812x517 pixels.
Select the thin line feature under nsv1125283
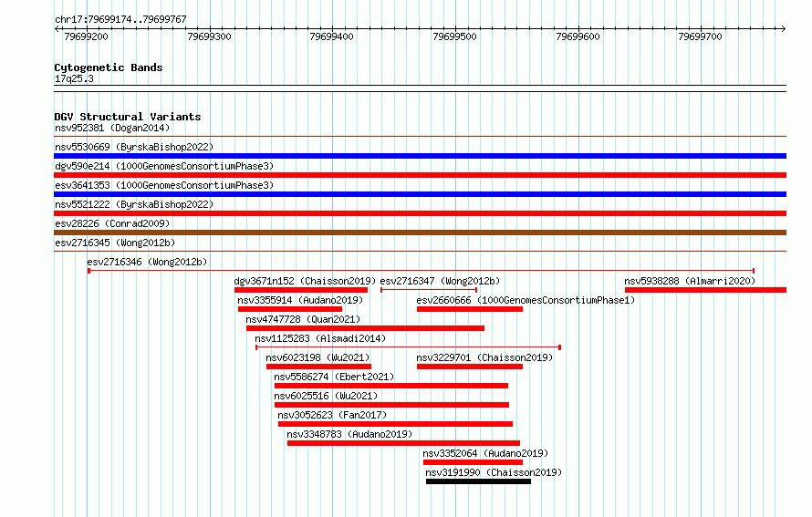pyautogui.click(x=409, y=347)
